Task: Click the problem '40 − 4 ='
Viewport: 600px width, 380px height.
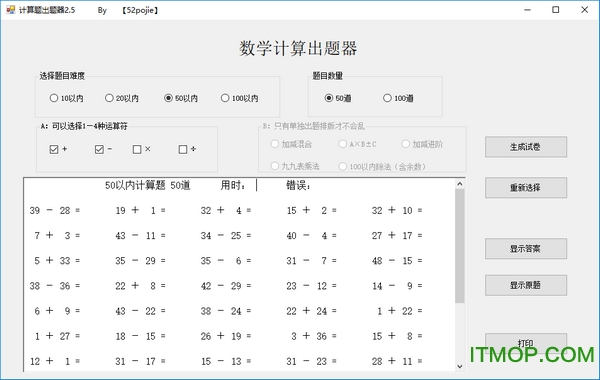Action: click(311, 235)
